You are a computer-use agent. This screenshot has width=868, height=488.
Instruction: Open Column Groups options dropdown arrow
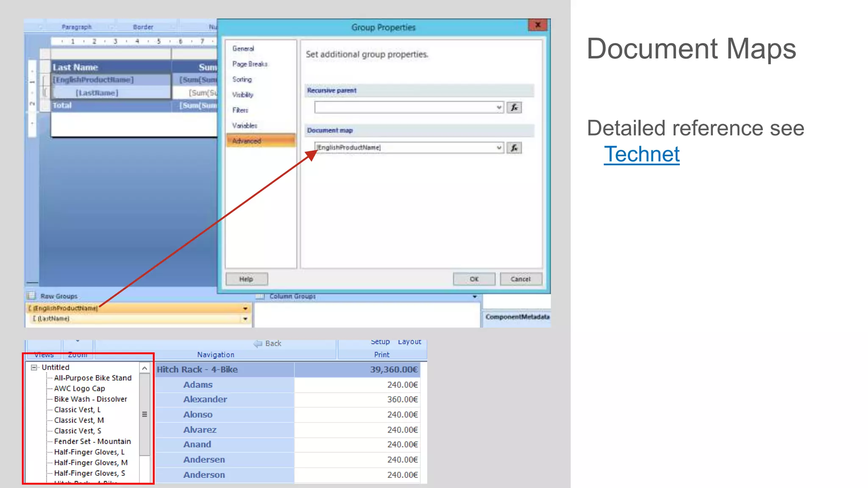pyautogui.click(x=475, y=297)
